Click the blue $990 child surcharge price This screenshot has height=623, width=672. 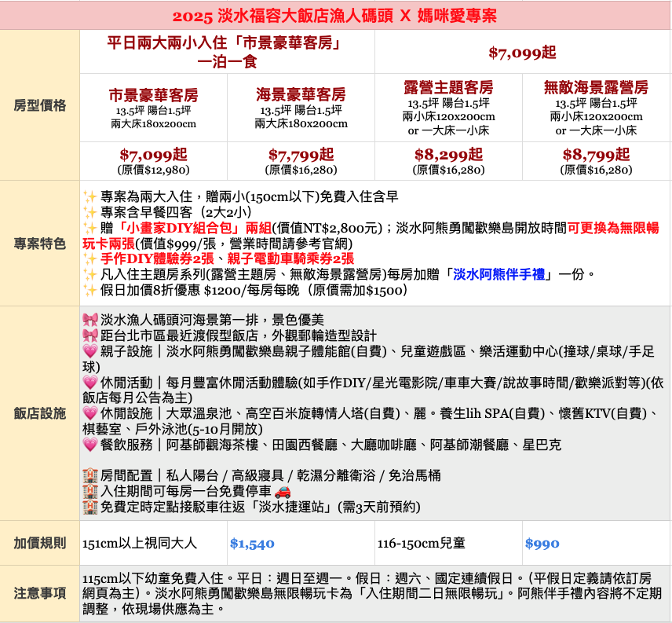pyautogui.click(x=542, y=543)
